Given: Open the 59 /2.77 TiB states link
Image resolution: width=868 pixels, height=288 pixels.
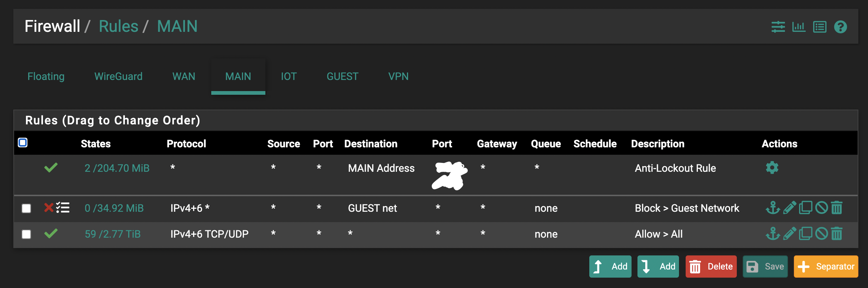Looking at the screenshot, I should click(113, 234).
